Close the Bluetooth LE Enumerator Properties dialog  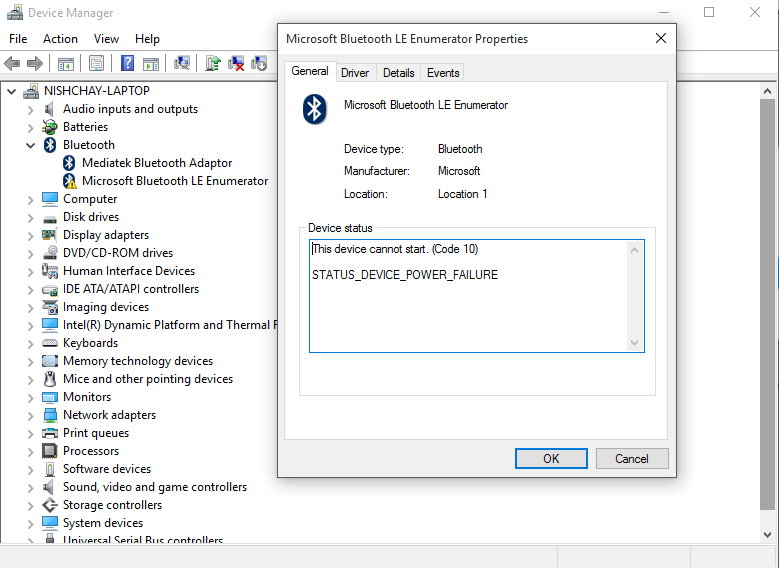point(661,38)
